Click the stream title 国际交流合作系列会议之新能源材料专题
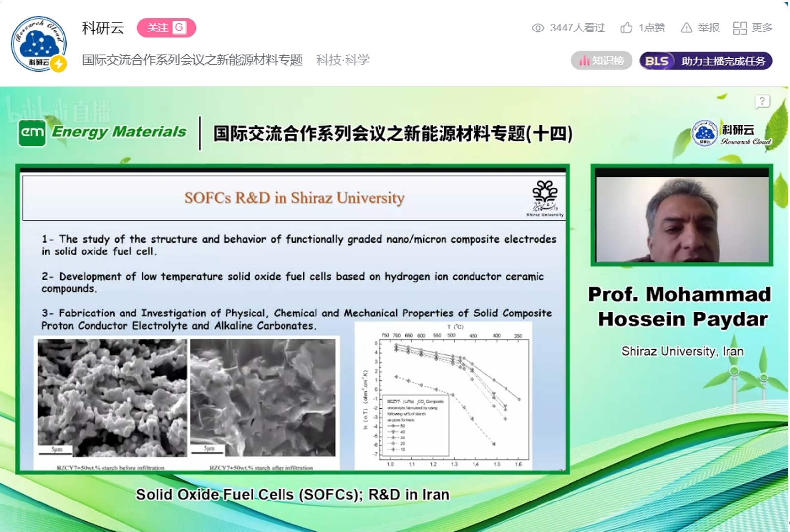 pyautogui.click(x=192, y=60)
